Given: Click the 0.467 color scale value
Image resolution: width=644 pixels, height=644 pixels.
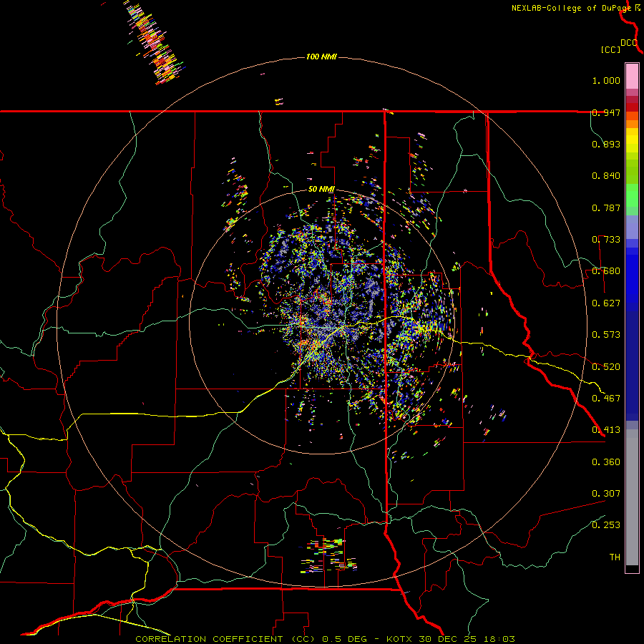Looking at the screenshot, I should click(606, 399).
